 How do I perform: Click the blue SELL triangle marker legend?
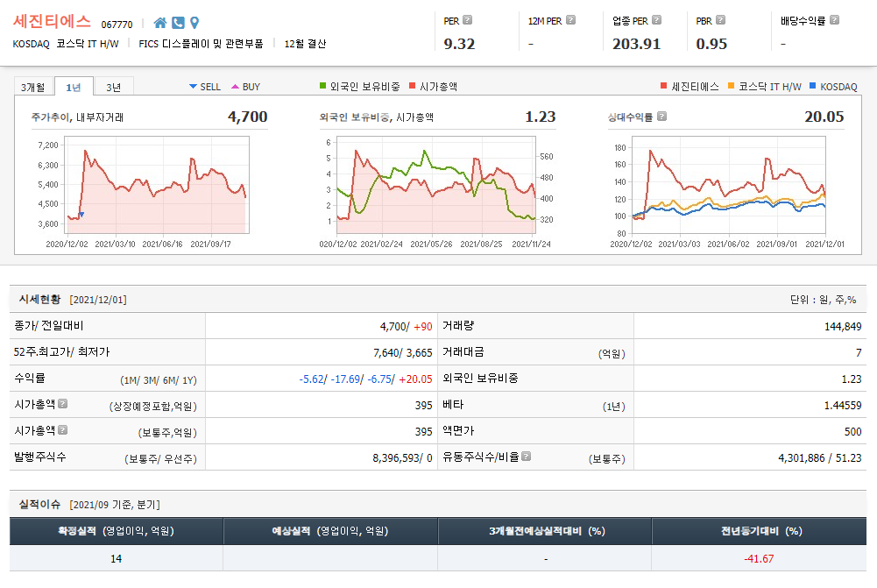[x=193, y=86]
